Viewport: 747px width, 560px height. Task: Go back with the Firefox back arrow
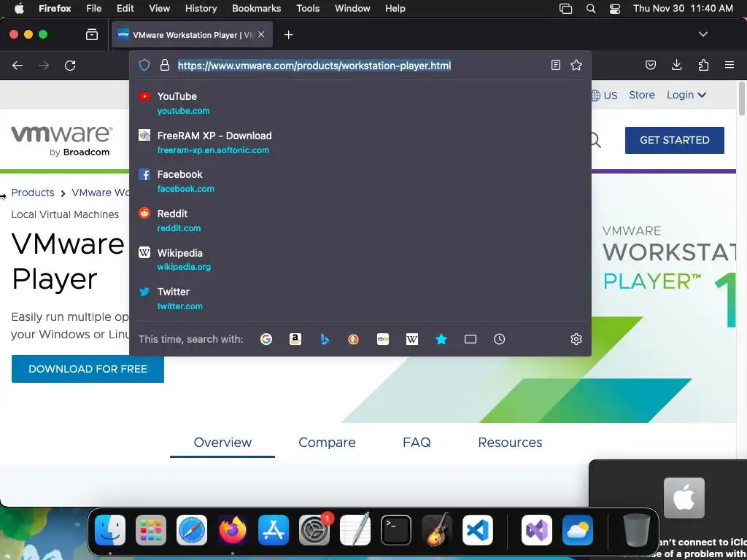[x=18, y=65]
